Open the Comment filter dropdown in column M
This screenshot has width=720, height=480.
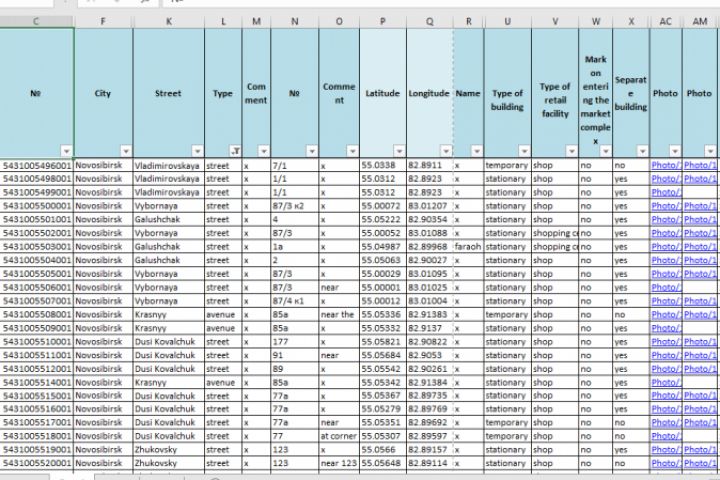pos(264,151)
